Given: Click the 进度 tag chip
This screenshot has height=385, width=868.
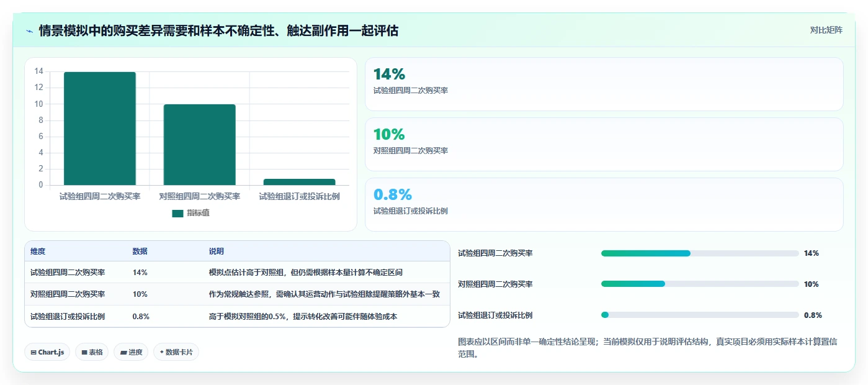Looking at the screenshot, I should 131,352.
